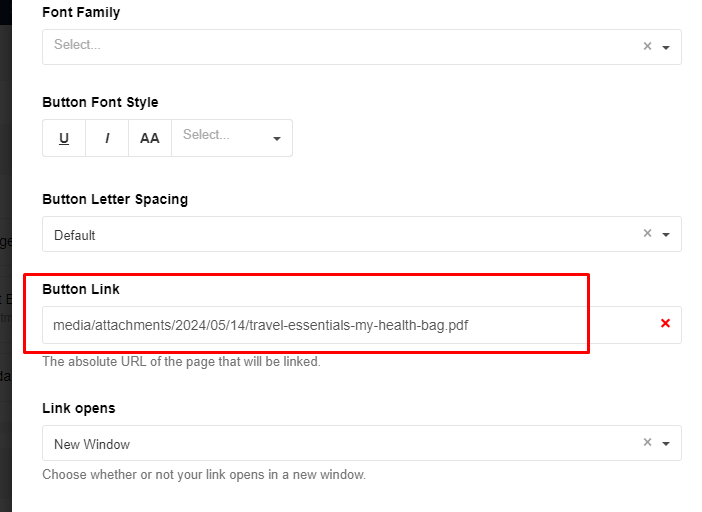Expand font style select arrow
702x512 pixels.
277,139
